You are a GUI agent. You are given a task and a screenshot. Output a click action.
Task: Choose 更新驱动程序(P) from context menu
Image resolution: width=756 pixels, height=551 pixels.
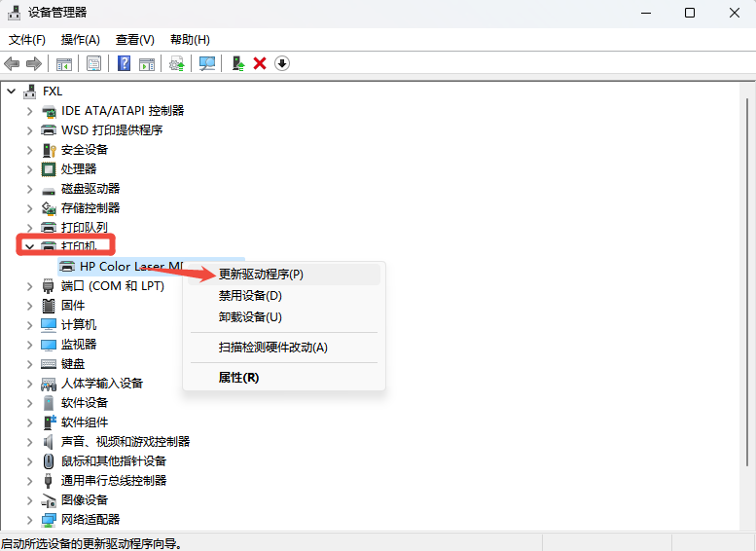click(283, 275)
